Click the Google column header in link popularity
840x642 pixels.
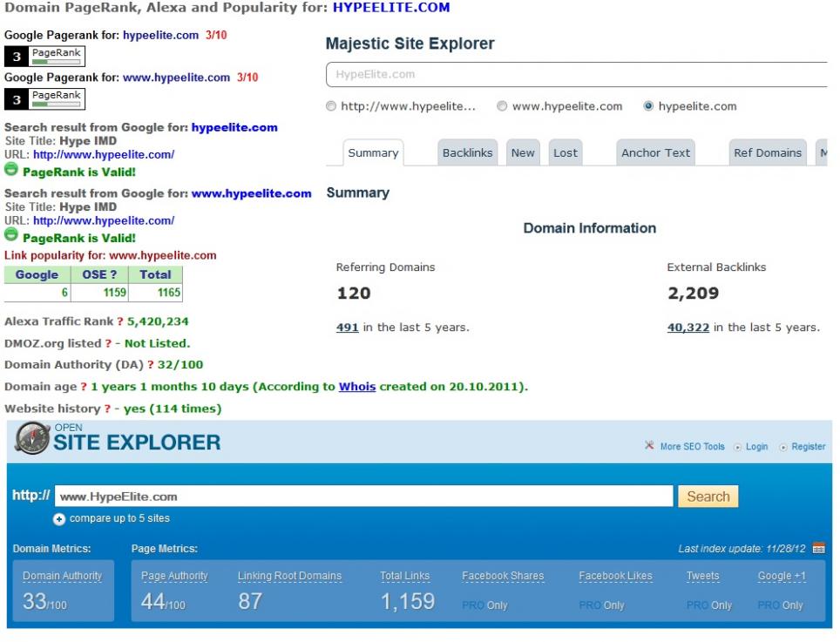click(37, 274)
